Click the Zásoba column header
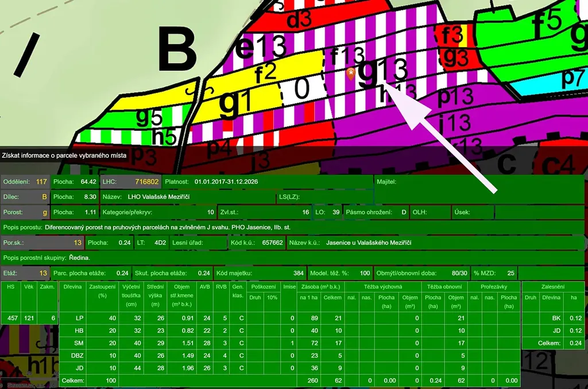The image size is (588, 389). tap(321, 286)
